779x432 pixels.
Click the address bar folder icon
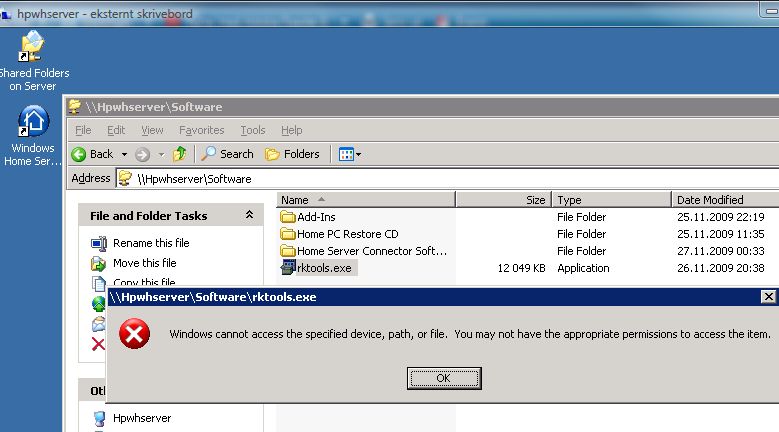125,178
